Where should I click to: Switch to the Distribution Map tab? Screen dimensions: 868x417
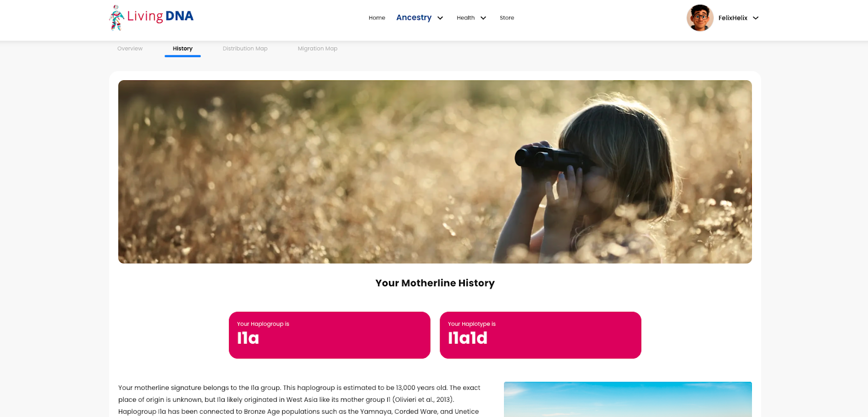(x=245, y=48)
